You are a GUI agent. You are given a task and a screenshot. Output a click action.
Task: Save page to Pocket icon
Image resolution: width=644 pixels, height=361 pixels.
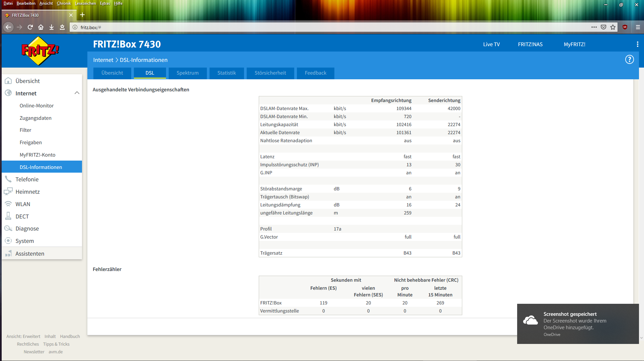point(603,27)
